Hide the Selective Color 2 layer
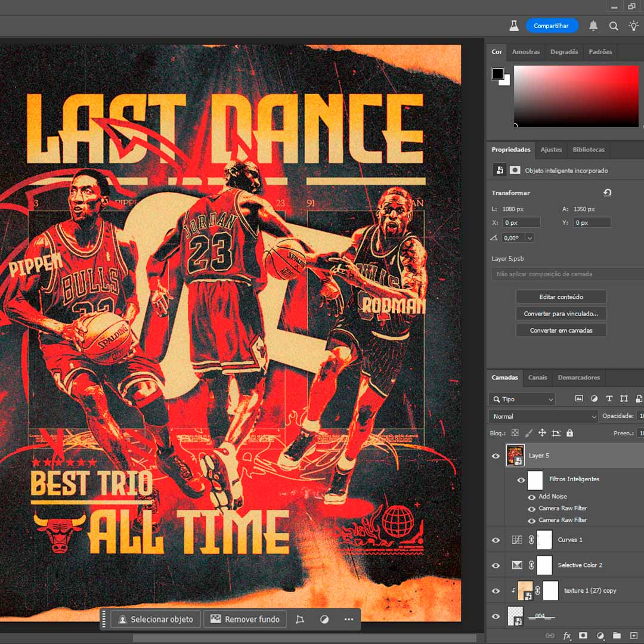Screen dimensions: 644x644 [496, 565]
